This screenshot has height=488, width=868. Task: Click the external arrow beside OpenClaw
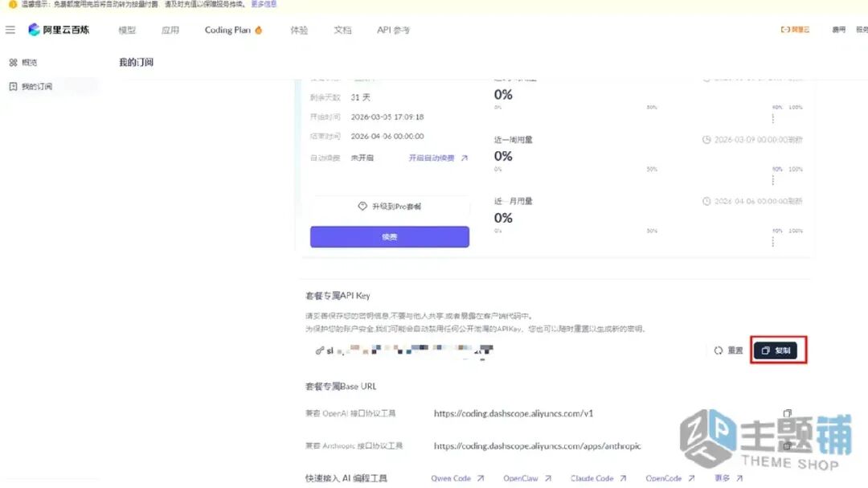click(547, 478)
